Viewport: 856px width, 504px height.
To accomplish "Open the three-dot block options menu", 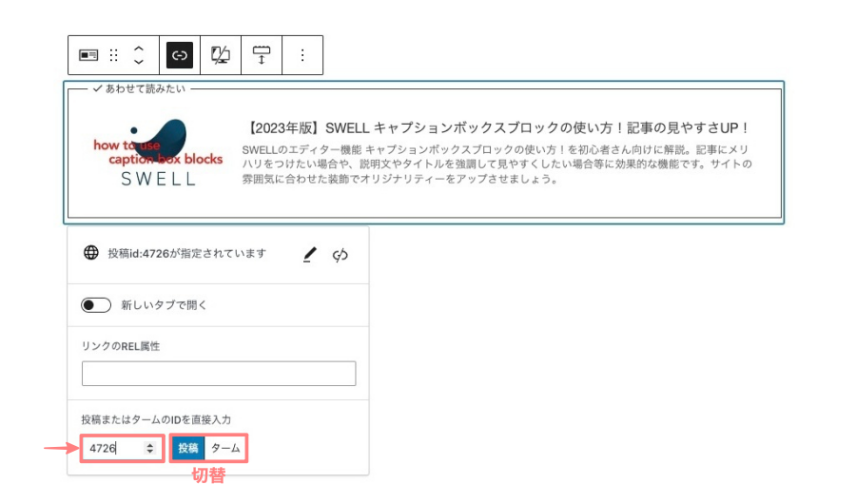I will 302,55.
